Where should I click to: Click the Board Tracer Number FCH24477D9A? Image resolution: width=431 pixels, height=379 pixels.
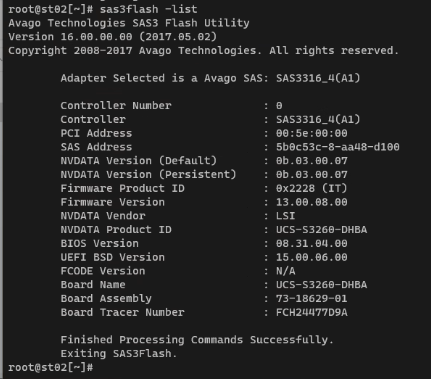(312, 312)
